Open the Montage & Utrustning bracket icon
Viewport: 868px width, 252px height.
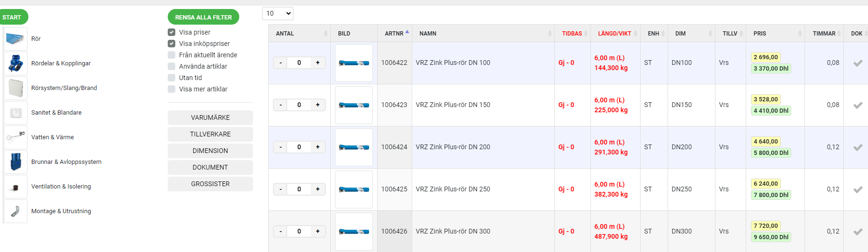[16, 211]
